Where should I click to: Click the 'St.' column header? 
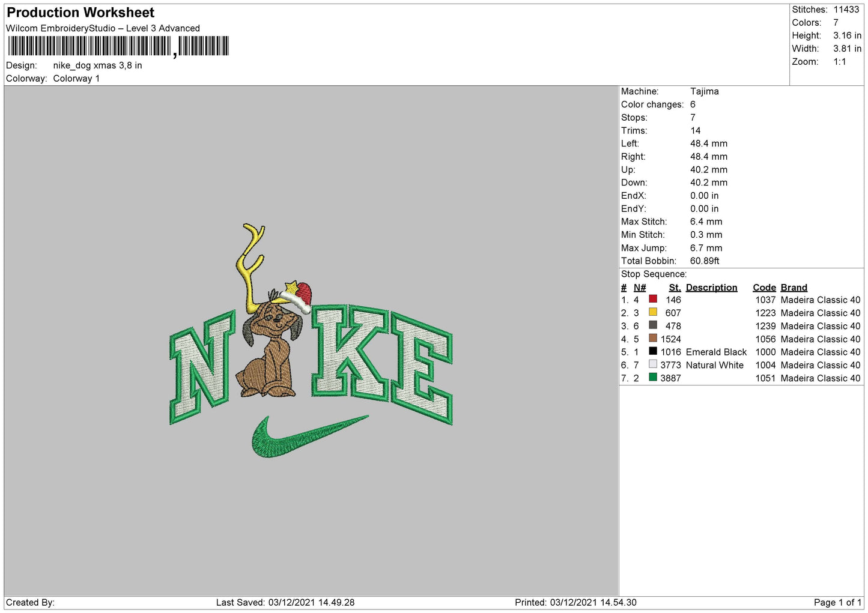click(x=675, y=288)
